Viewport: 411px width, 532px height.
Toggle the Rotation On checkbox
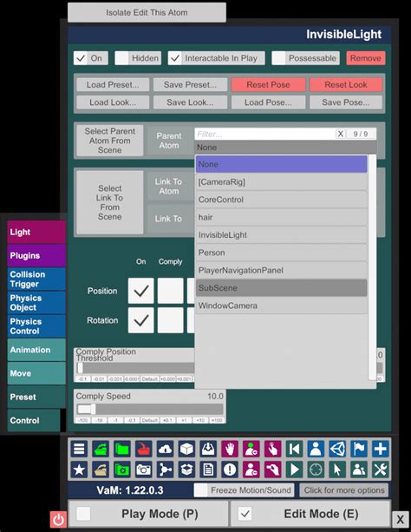click(140, 320)
